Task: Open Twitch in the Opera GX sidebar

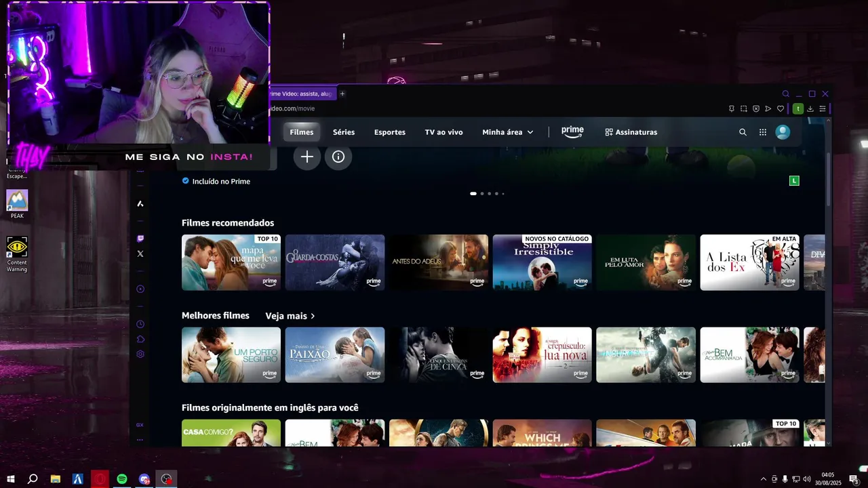Action: click(x=140, y=239)
